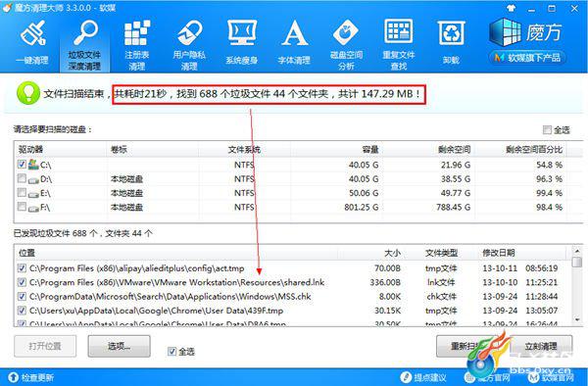The height and width of the screenshot is (386, 588).
Task: Click the file list scroll down arrow
Action: [577, 319]
